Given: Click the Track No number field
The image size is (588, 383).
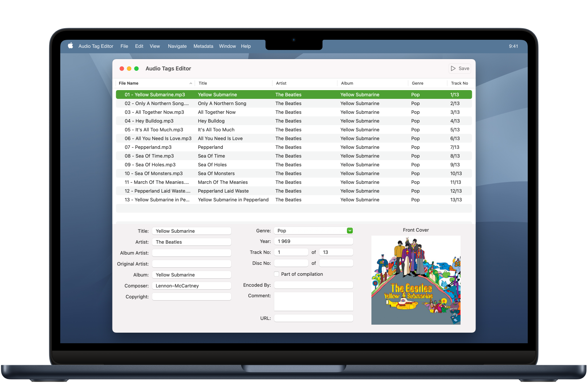Looking at the screenshot, I should coord(291,252).
